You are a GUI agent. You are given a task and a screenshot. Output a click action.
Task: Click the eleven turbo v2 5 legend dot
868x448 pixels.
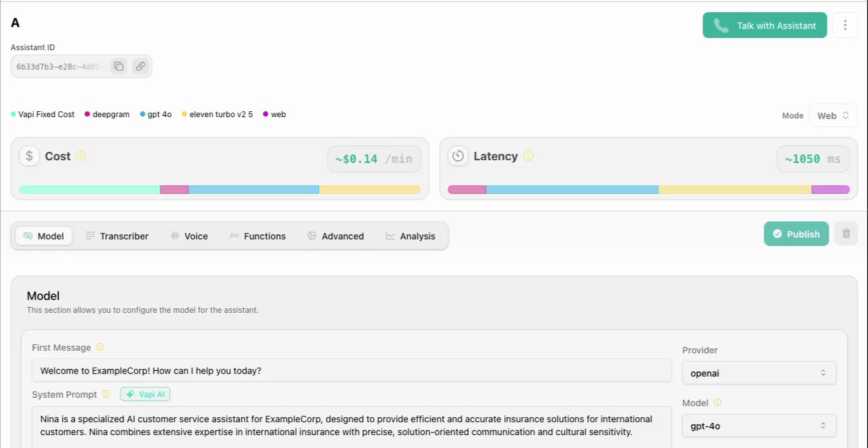pyautogui.click(x=184, y=115)
